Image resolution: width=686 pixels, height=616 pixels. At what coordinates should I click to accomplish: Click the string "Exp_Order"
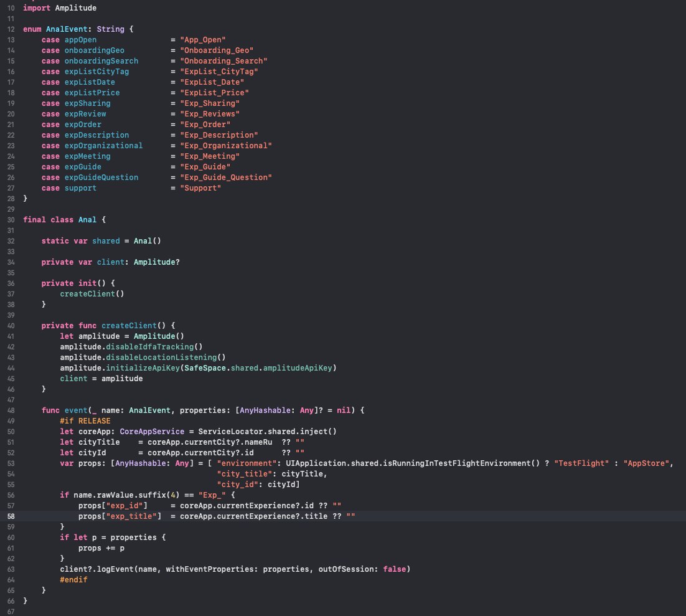(205, 125)
